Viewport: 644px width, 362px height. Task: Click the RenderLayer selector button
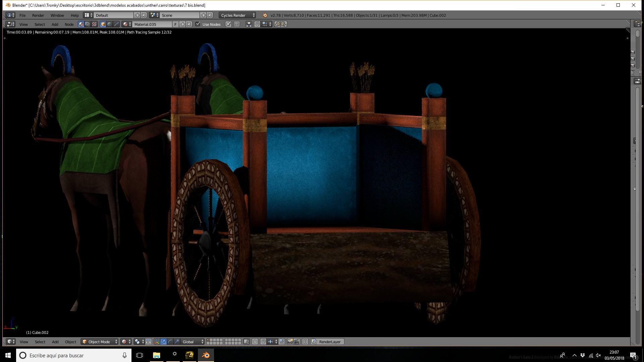(x=327, y=342)
